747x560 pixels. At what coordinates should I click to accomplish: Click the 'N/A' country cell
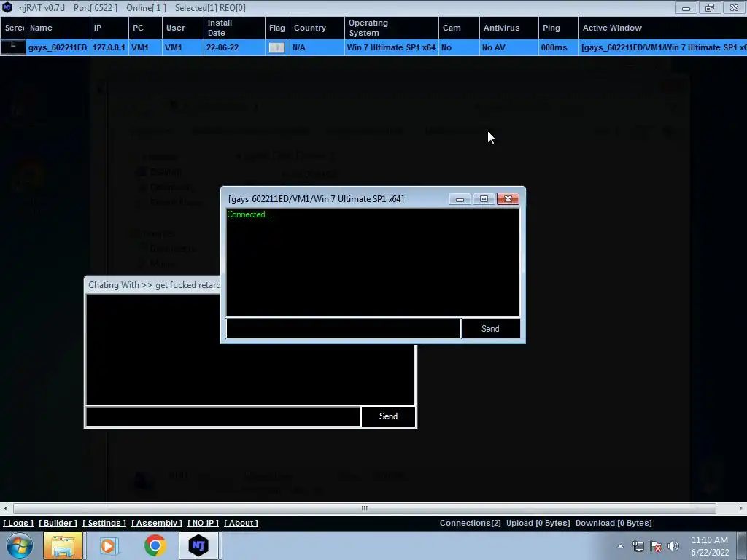click(317, 47)
